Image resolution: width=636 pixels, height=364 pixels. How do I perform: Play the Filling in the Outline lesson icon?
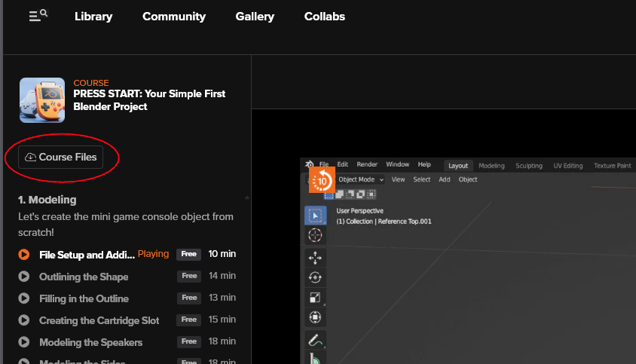click(24, 298)
